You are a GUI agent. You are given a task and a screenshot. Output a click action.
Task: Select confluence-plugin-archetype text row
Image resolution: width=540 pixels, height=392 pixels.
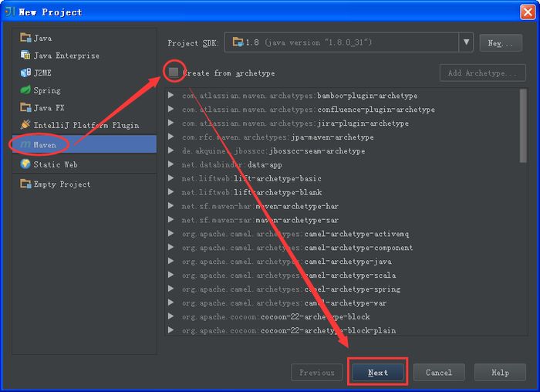click(x=309, y=110)
